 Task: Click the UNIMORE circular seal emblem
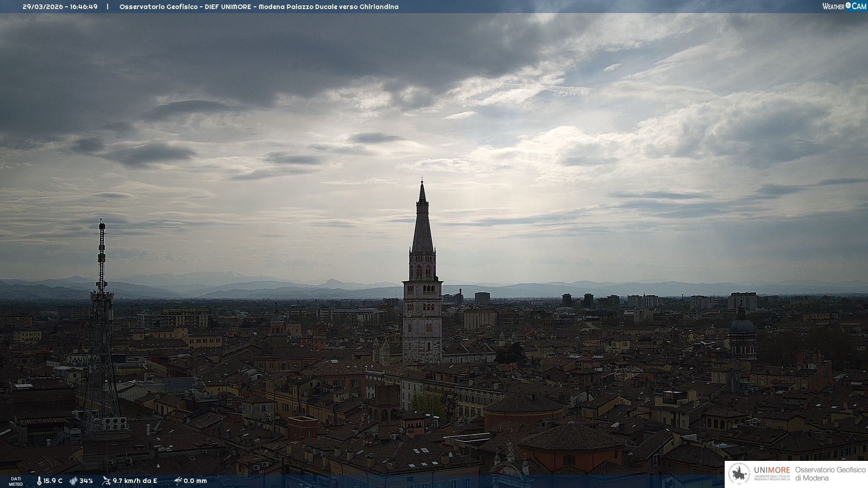[x=740, y=474]
